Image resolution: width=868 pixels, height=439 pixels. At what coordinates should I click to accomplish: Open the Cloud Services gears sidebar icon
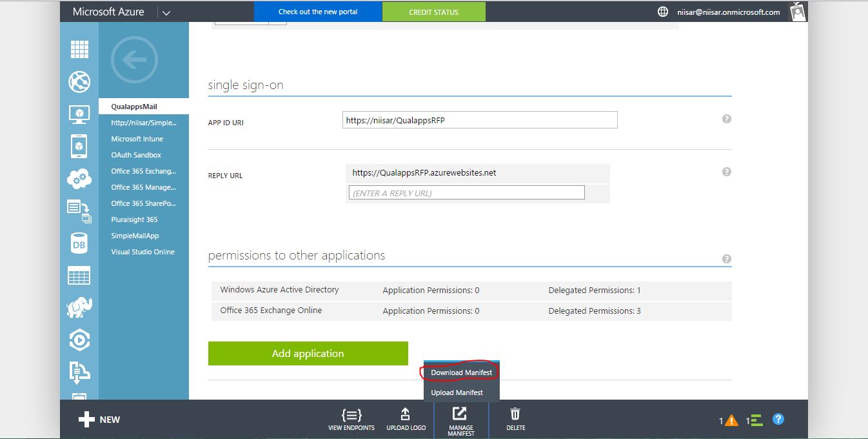click(79, 179)
